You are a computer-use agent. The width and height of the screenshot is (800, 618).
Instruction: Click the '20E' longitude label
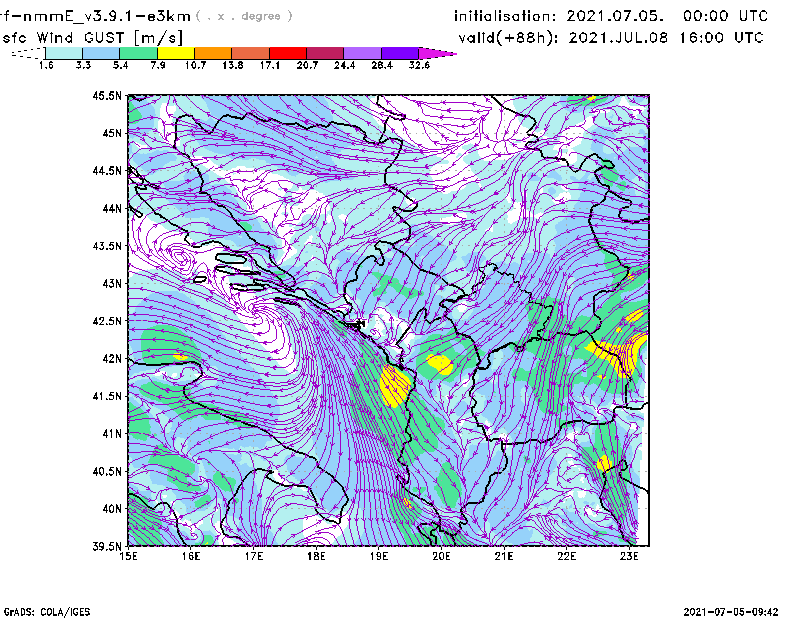(x=441, y=556)
